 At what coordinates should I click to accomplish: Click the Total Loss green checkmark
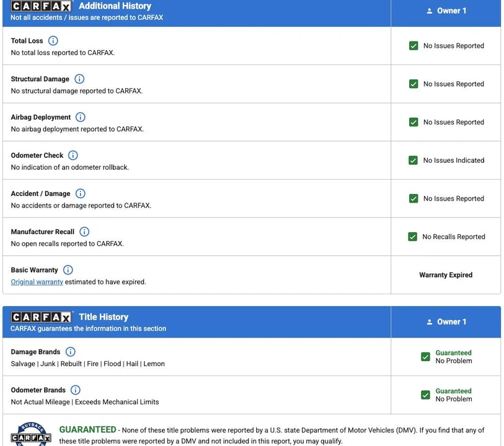coord(413,46)
